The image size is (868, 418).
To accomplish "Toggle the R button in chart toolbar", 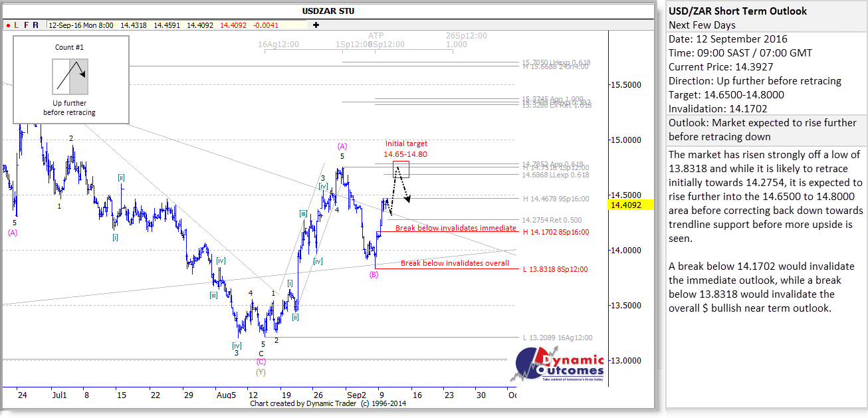I will 35,25.
